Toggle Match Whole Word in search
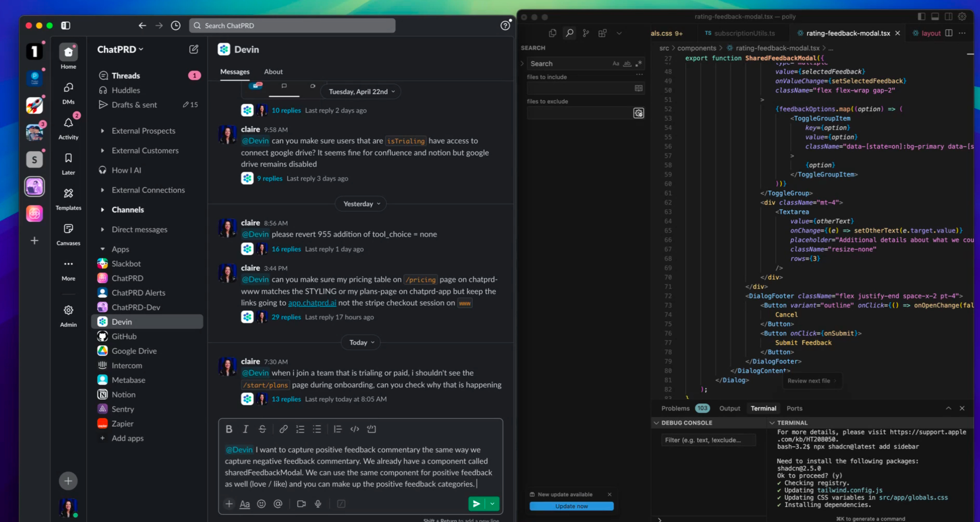Screen dimensions: 980x522 click(x=627, y=64)
